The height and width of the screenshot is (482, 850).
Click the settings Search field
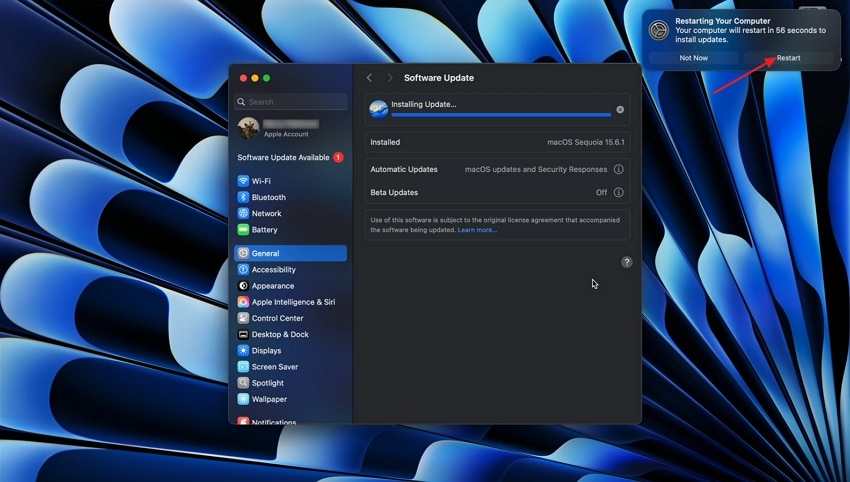[291, 102]
